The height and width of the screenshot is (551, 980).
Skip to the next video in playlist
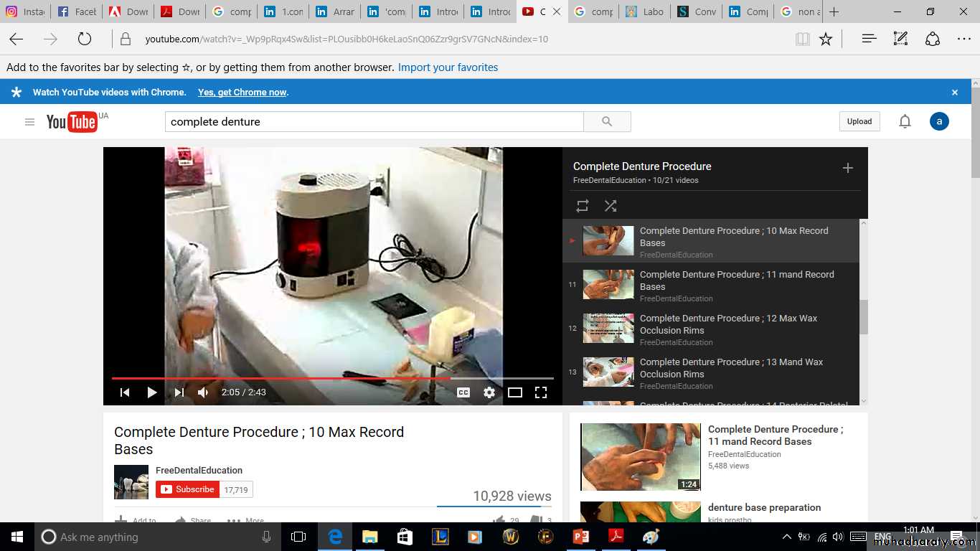tap(179, 392)
